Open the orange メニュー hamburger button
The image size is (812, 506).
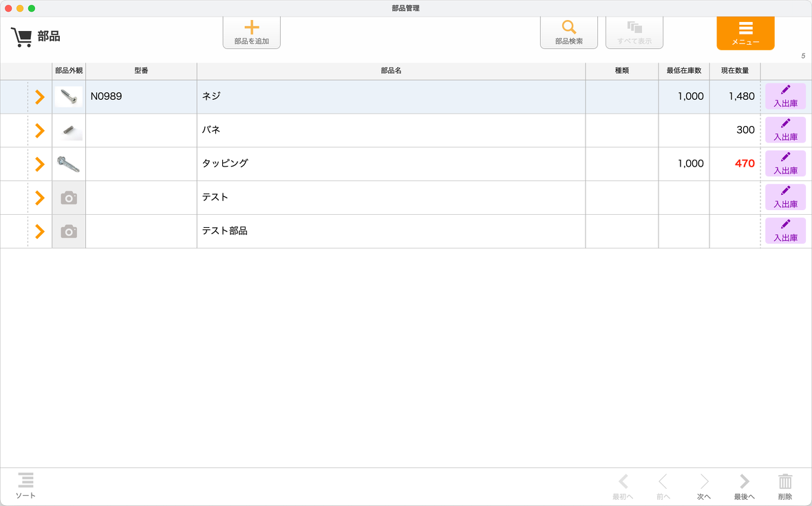[745, 32]
